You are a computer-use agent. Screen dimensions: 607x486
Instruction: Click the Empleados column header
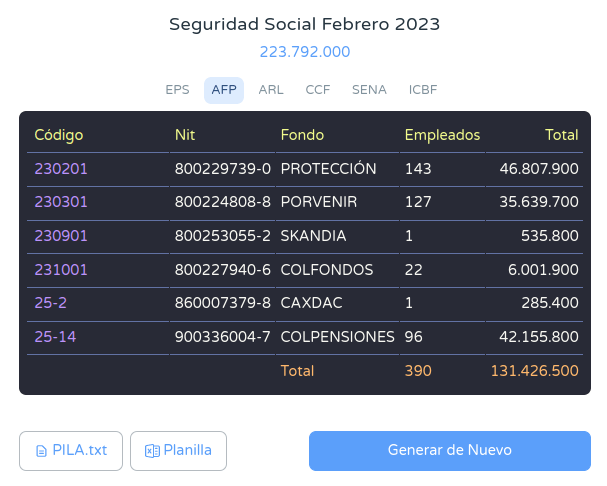(442, 135)
